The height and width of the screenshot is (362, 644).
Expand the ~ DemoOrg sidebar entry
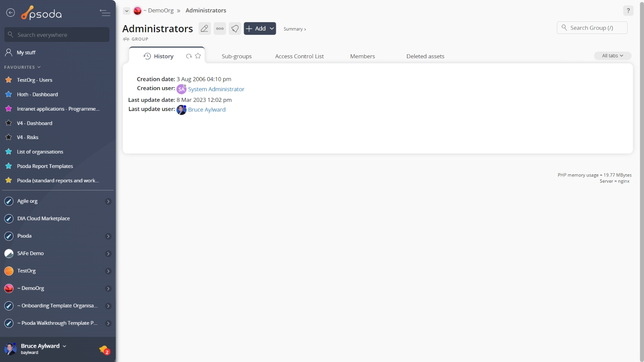pyautogui.click(x=108, y=289)
